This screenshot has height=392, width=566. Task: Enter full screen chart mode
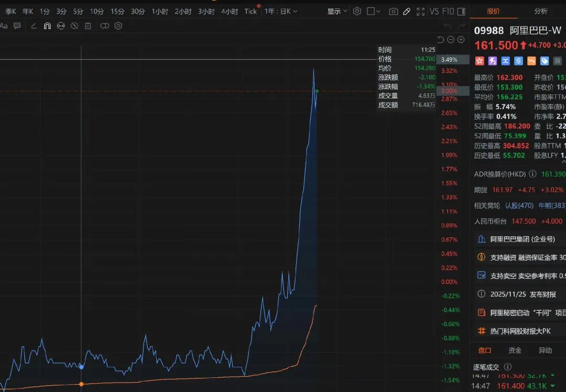tap(420, 12)
